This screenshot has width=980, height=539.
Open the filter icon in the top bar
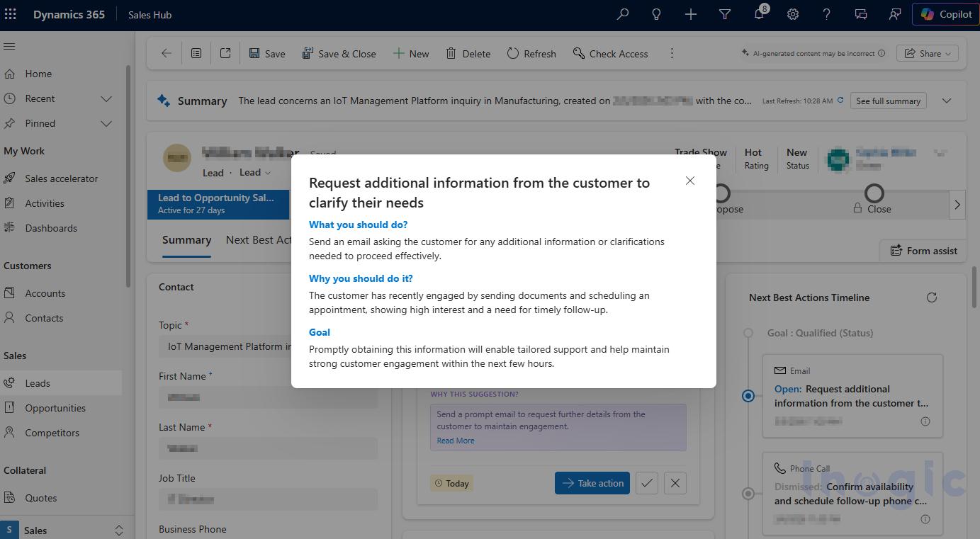pos(724,13)
